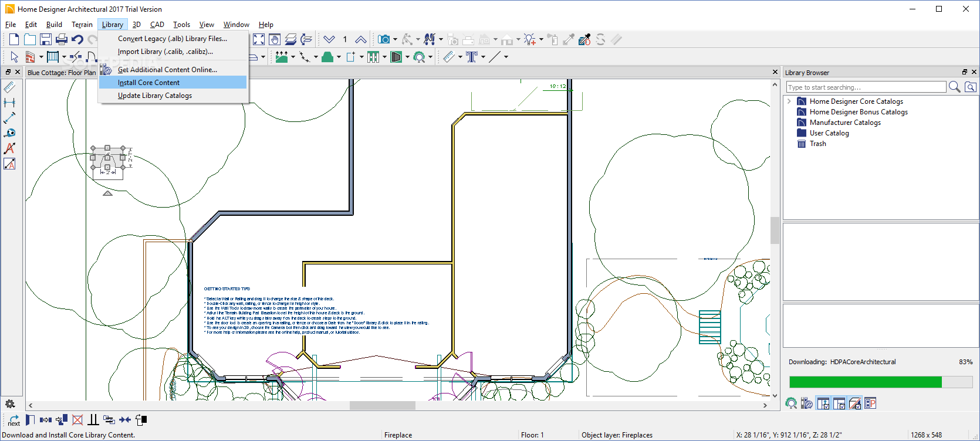
Task: Toggle the second library preview pane button
Action: coord(839,403)
